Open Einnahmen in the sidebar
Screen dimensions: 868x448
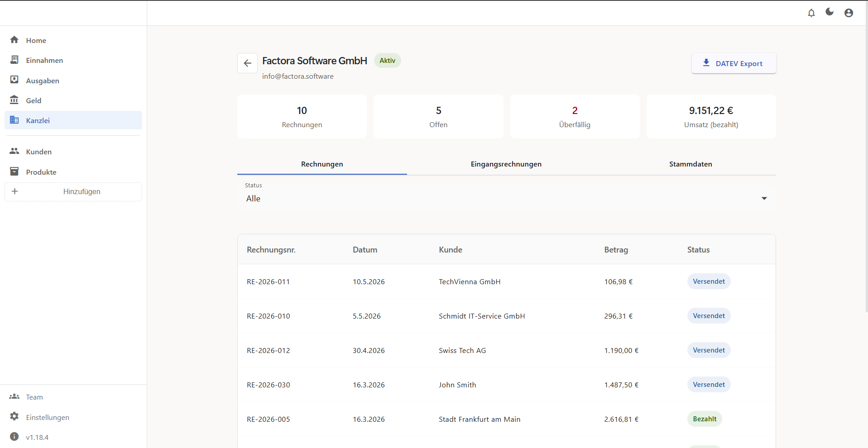click(73, 60)
